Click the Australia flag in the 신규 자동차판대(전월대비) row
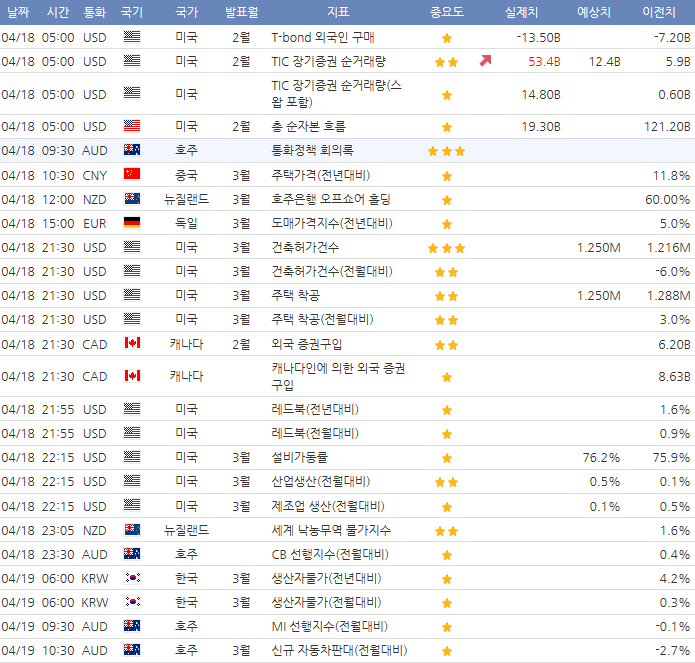This screenshot has width=695, height=663. coord(132,650)
